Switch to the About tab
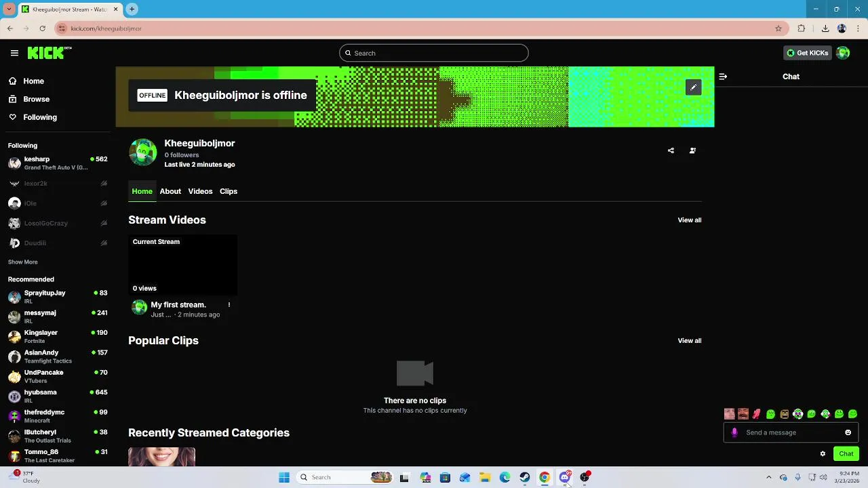The height and width of the screenshot is (488, 868). [x=170, y=191]
